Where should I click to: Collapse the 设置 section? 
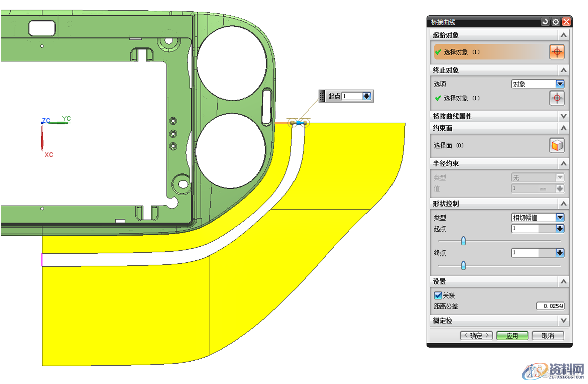pyautogui.click(x=564, y=282)
